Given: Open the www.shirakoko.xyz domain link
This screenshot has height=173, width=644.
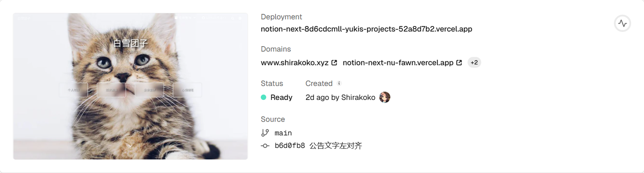Looking at the screenshot, I should coord(295,63).
